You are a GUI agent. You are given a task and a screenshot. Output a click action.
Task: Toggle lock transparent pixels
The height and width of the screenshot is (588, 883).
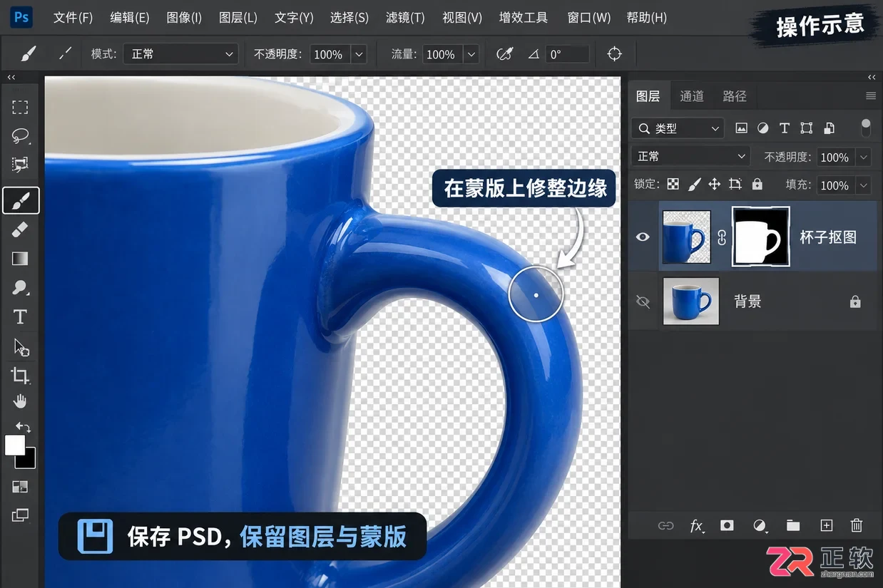(673, 185)
